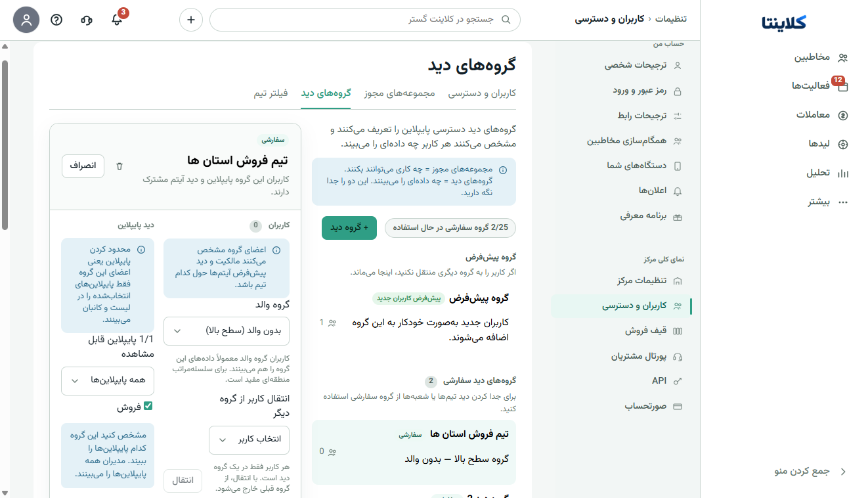868x498 pixels.
Task: Go to معاملات section
Action: click(822, 115)
